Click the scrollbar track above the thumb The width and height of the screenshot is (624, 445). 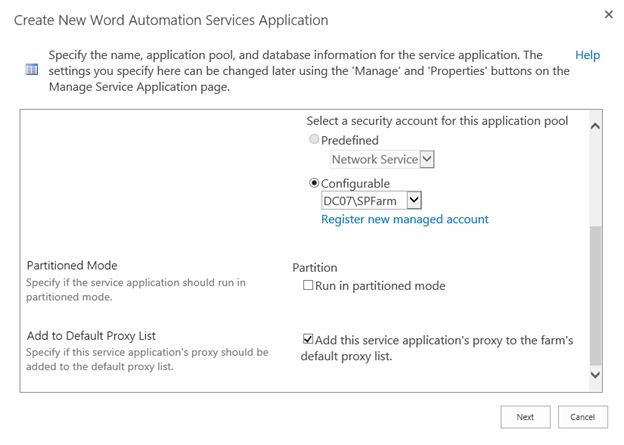pyautogui.click(x=596, y=180)
